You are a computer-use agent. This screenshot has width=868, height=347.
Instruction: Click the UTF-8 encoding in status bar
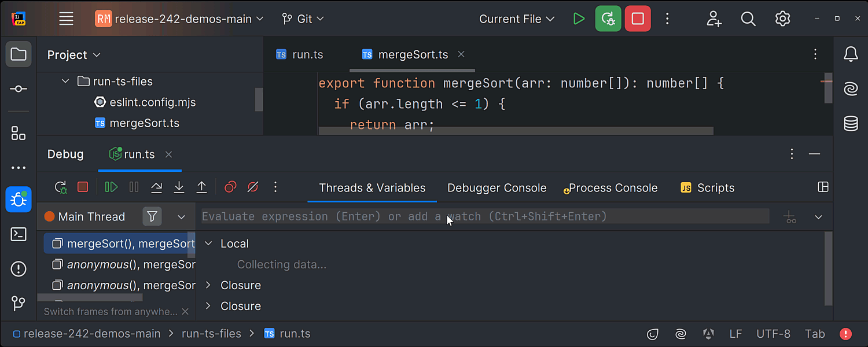[x=773, y=334]
